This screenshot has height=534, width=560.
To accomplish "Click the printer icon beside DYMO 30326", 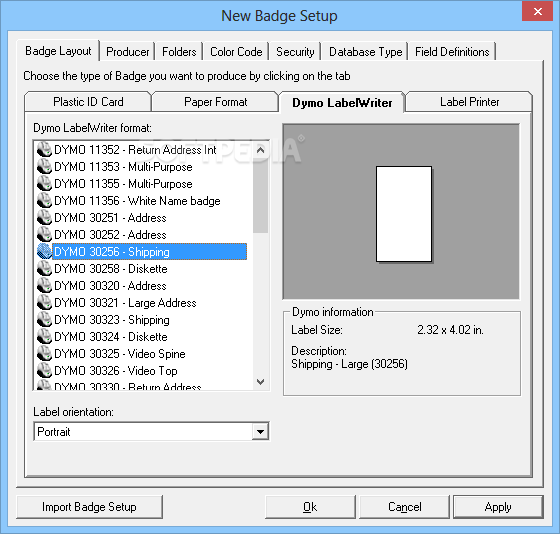I will [44, 370].
